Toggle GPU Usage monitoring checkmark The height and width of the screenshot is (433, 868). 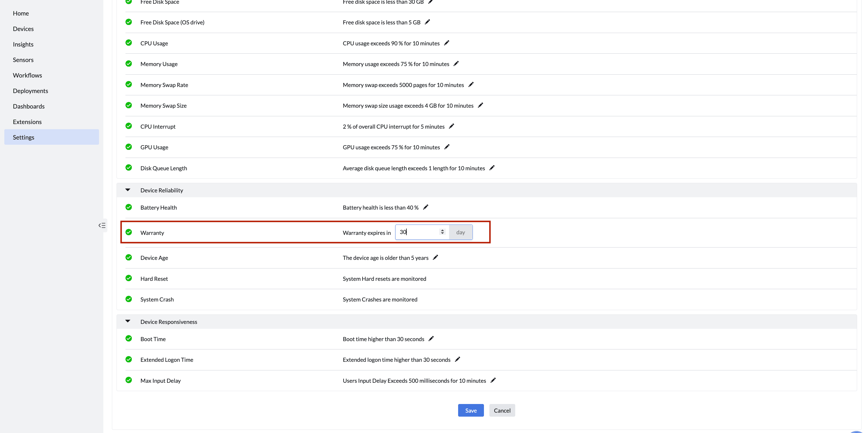[x=129, y=147]
